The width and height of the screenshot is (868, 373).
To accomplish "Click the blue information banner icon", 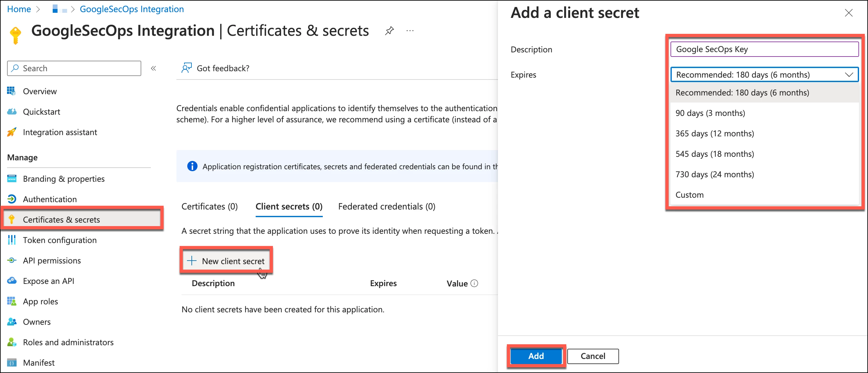I will pyautogui.click(x=192, y=166).
